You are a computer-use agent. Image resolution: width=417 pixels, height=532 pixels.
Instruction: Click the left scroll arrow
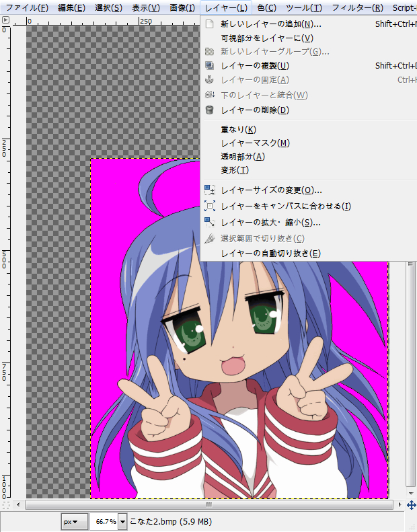(18, 505)
